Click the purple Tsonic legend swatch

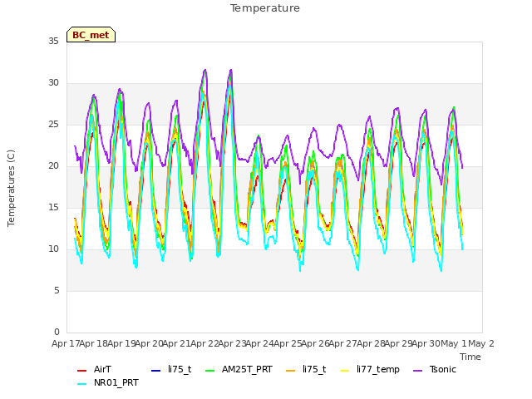[417, 371]
